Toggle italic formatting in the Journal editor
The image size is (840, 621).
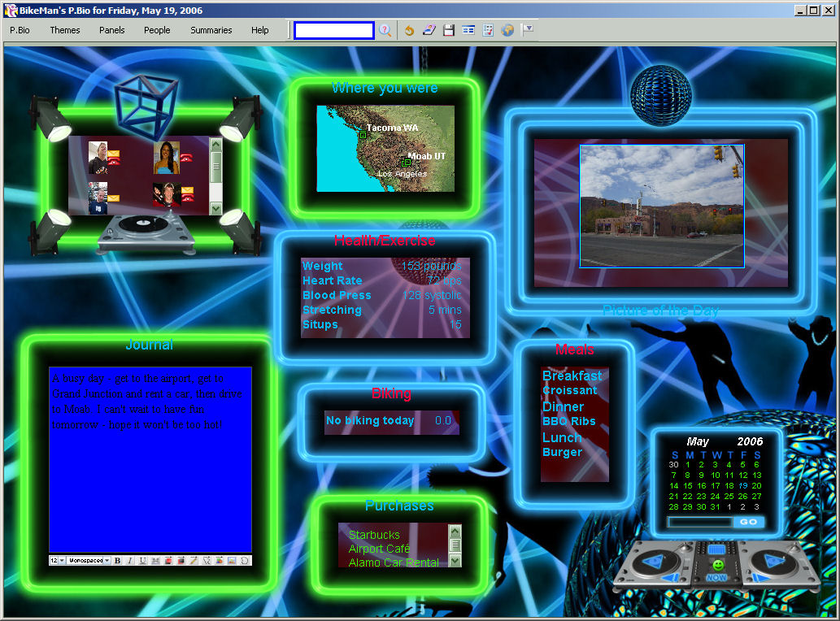[x=130, y=561]
